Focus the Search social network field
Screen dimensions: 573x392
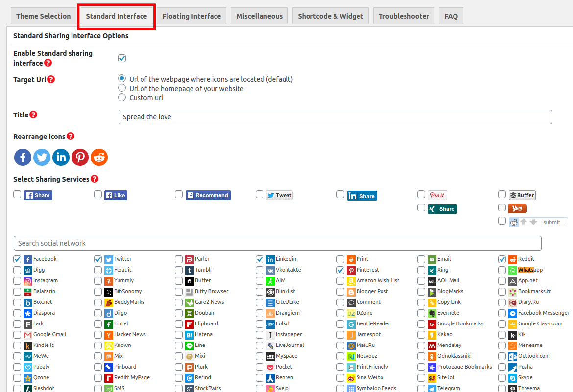click(x=277, y=243)
